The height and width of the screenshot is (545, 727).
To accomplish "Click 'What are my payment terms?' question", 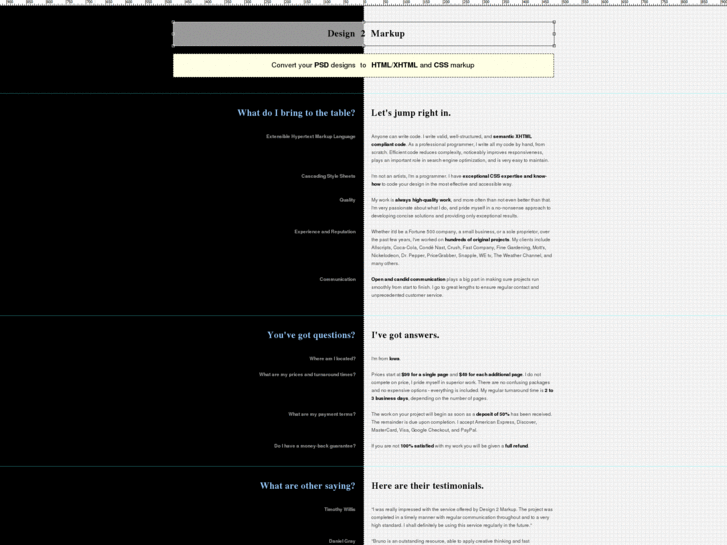I will (x=322, y=414).
